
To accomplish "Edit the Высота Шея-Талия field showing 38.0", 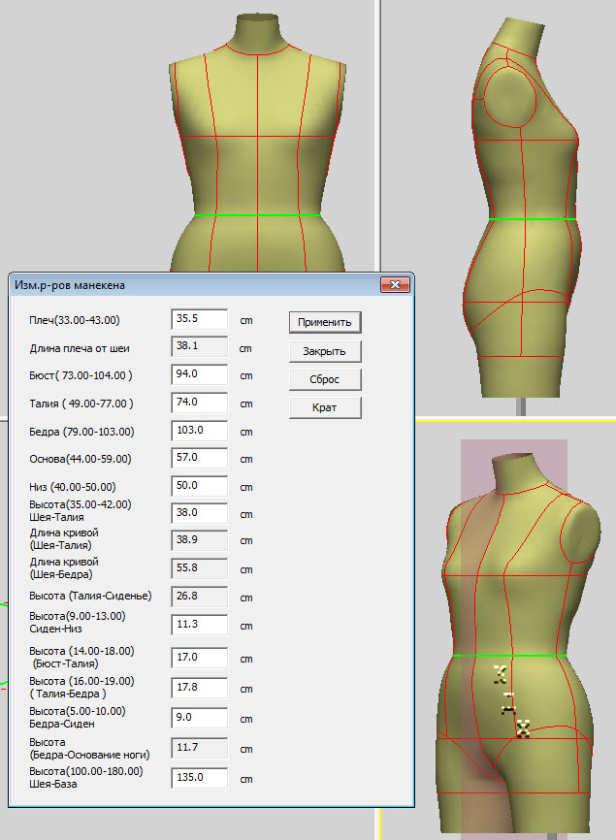I will coord(199,513).
